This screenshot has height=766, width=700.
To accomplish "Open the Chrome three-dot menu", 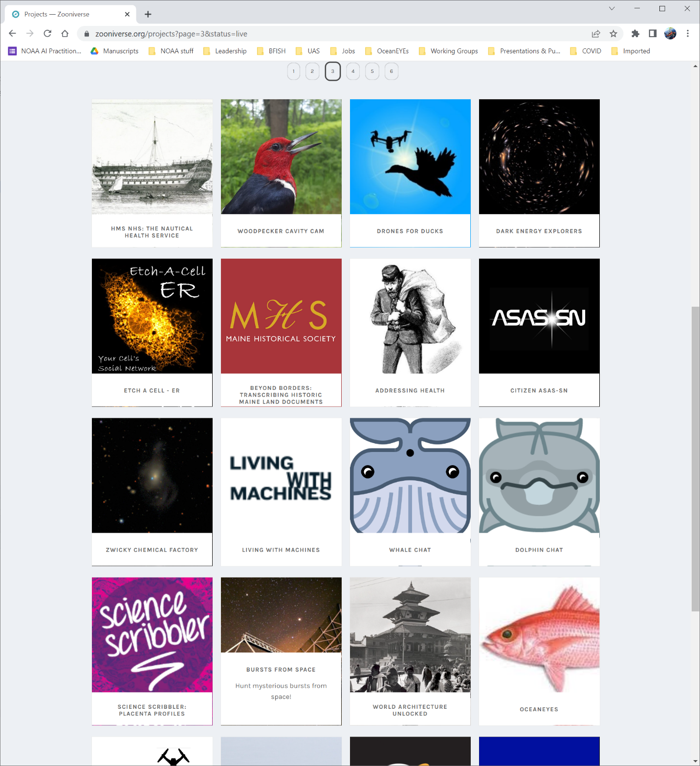I will pyautogui.click(x=688, y=34).
